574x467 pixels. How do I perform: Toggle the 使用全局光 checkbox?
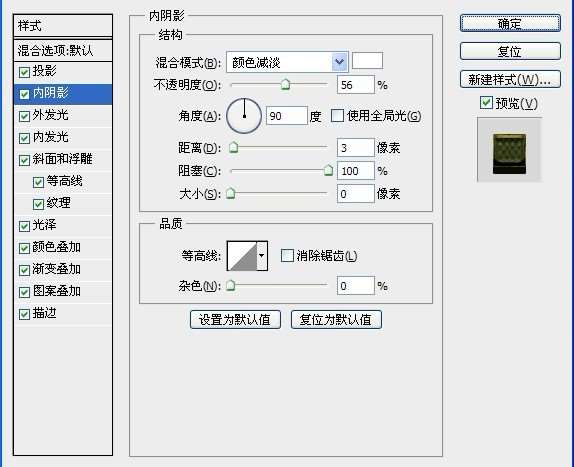pos(337,116)
